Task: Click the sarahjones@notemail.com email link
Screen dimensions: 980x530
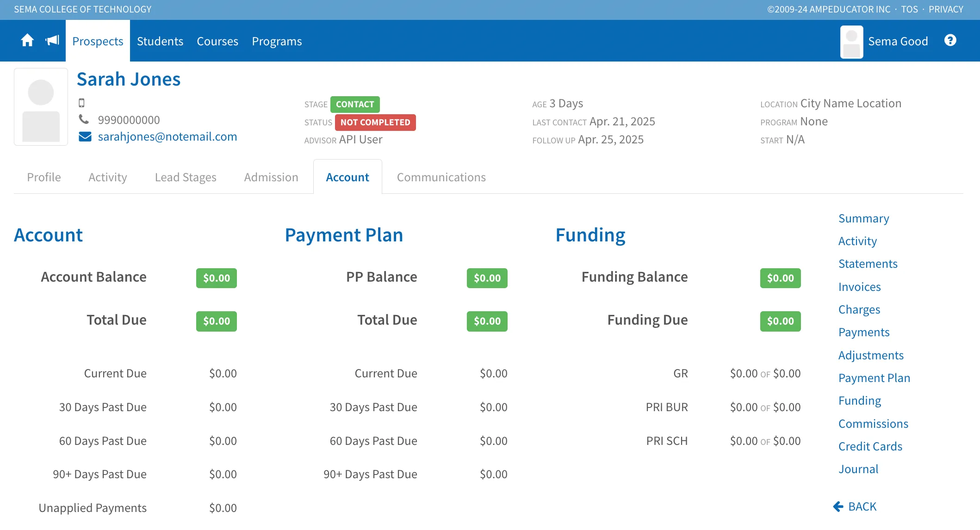Action: 167,137
